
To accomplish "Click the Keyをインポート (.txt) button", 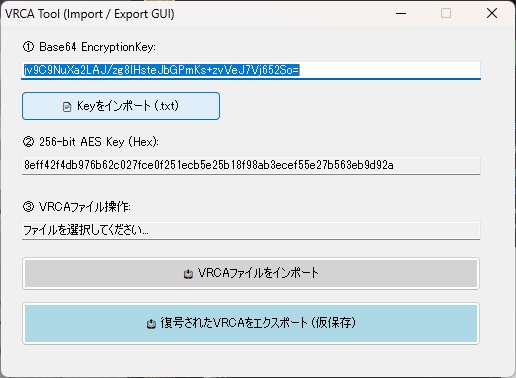I will click(121, 106).
